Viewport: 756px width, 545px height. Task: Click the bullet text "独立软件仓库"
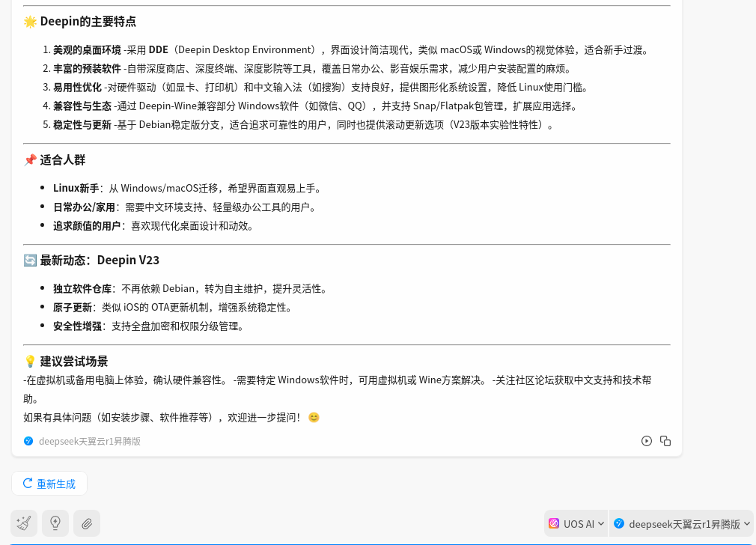click(x=82, y=288)
